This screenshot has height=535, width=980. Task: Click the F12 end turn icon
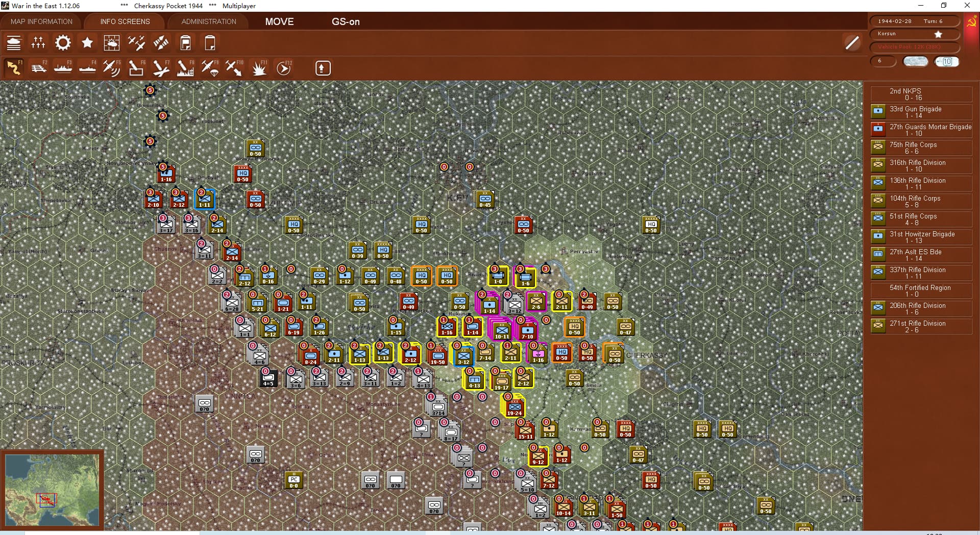(x=284, y=68)
